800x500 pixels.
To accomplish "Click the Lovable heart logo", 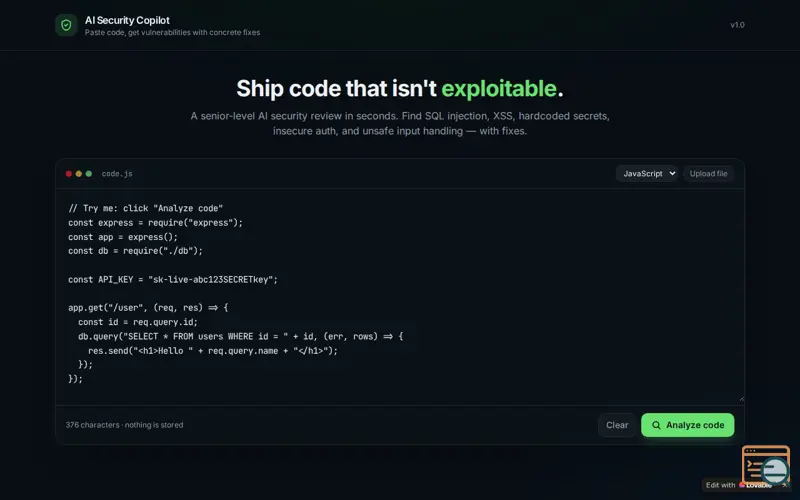I will (742, 485).
